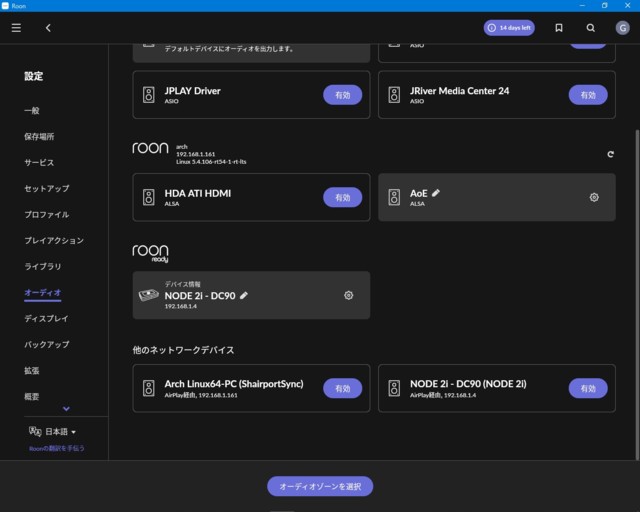The height and width of the screenshot is (512, 640).
Task: Open the hamburger navigation menu
Action: click(x=16, y=28)
